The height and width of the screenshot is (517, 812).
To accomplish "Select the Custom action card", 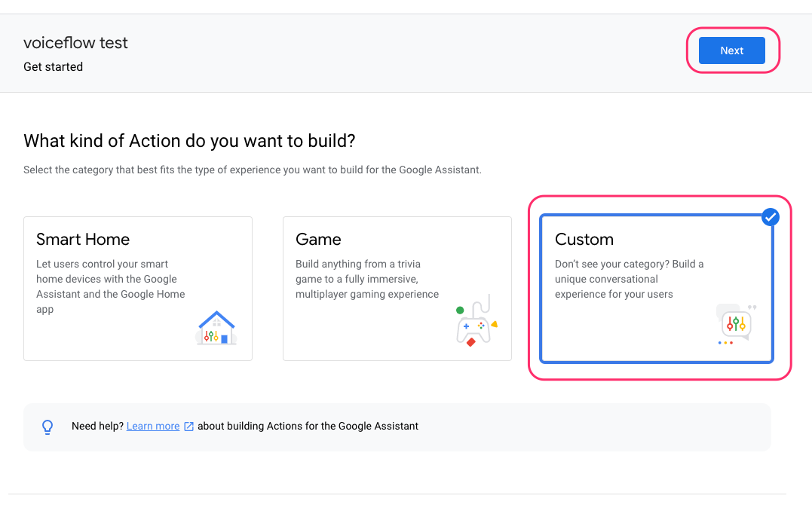I will [x=656, y=288].
